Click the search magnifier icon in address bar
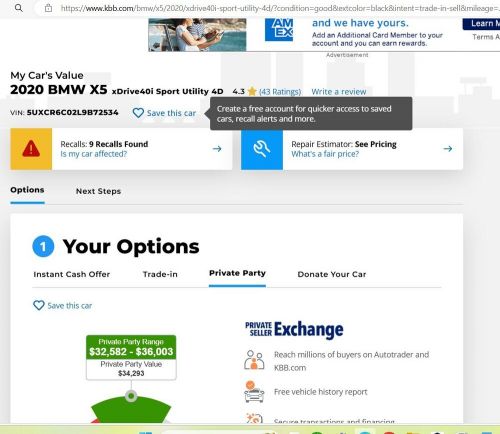500x434 pixels. click(x=19, y=8)
